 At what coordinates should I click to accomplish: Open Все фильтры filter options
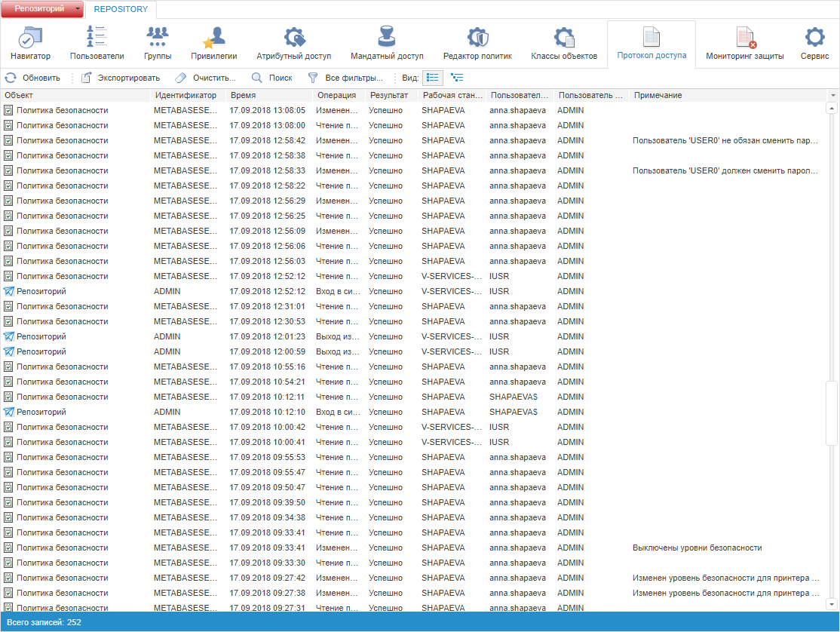pos(345,78)
